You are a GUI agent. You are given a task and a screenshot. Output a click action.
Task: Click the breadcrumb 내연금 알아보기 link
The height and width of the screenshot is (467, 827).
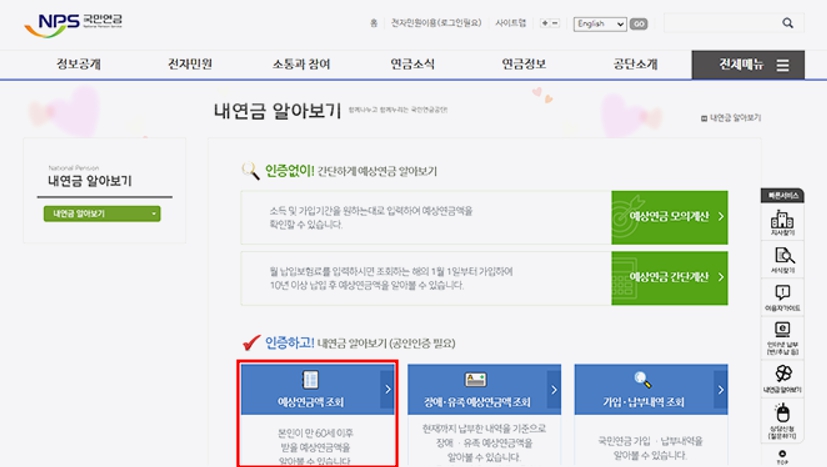[x=735, y=118]
